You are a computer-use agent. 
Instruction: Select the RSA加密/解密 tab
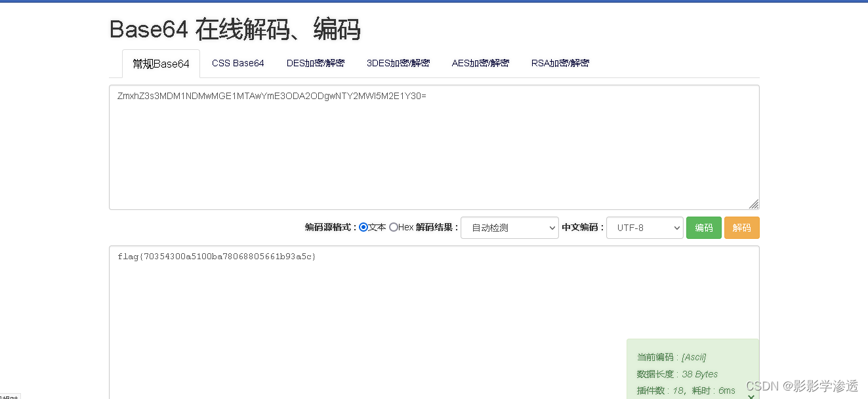[560, 63]
